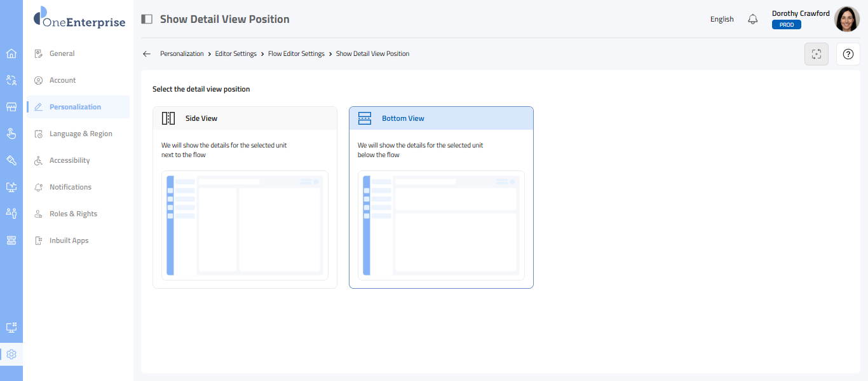Open the English language selector
868x381 pixels.
pyautogui.click(x=722, y=19)
